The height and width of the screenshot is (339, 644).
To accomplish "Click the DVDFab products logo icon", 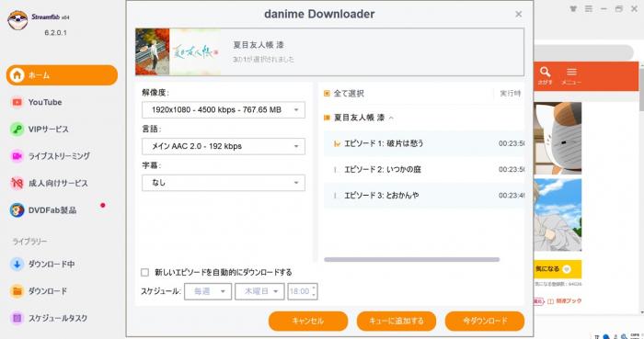I will (17, 210).
